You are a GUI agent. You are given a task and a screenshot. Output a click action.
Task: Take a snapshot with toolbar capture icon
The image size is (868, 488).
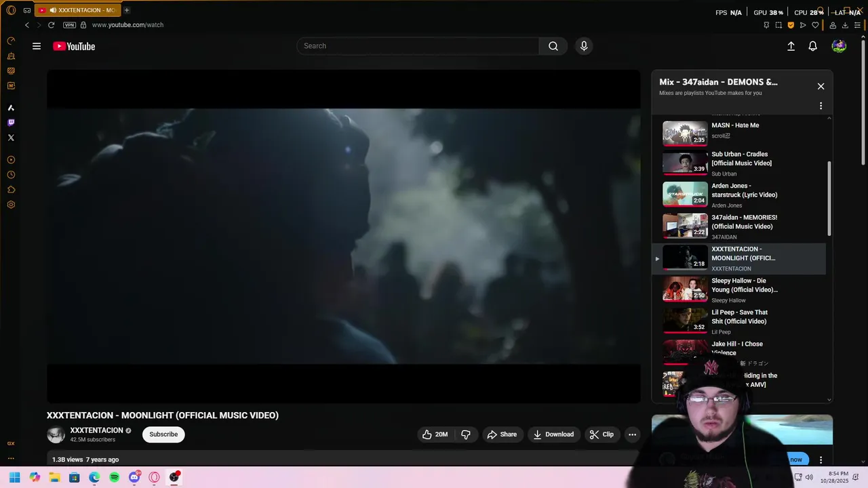(778, 25)
